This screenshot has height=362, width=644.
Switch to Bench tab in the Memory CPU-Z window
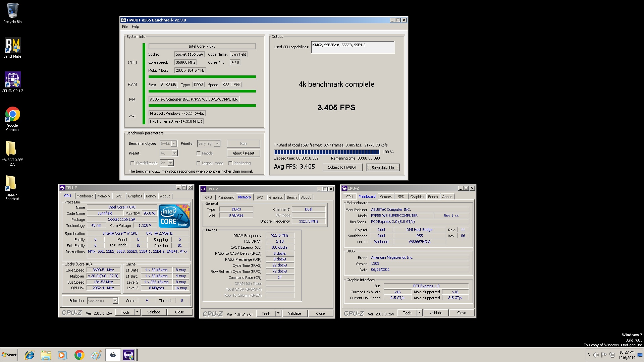(292, 197)
